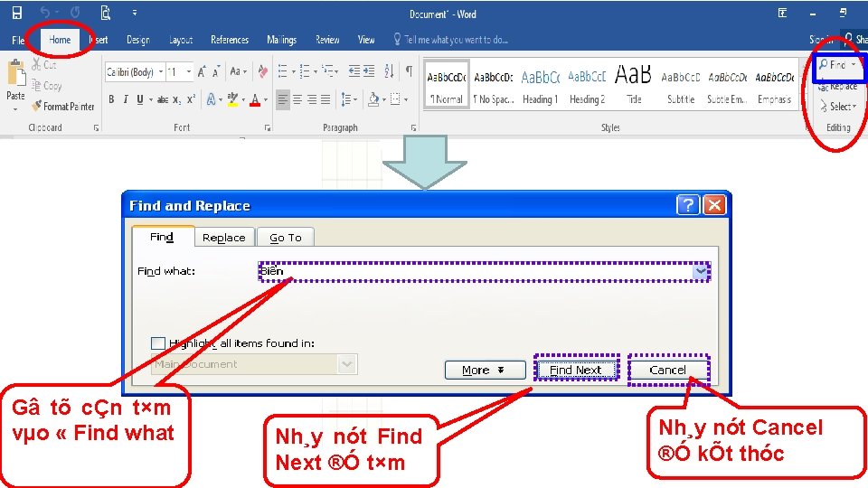Toggle Underline formatting
Image resolution: width=868 pixels, height=488 pixels.
click(140, 99)
